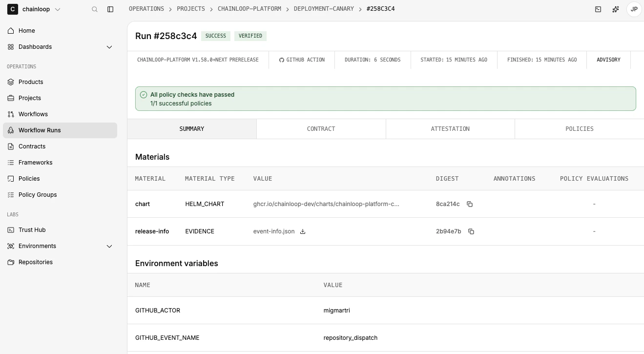Click GITHUB_ACTOR variable name
The width and height of the screenshot is (644, 354).
click(x=158, y=311)
